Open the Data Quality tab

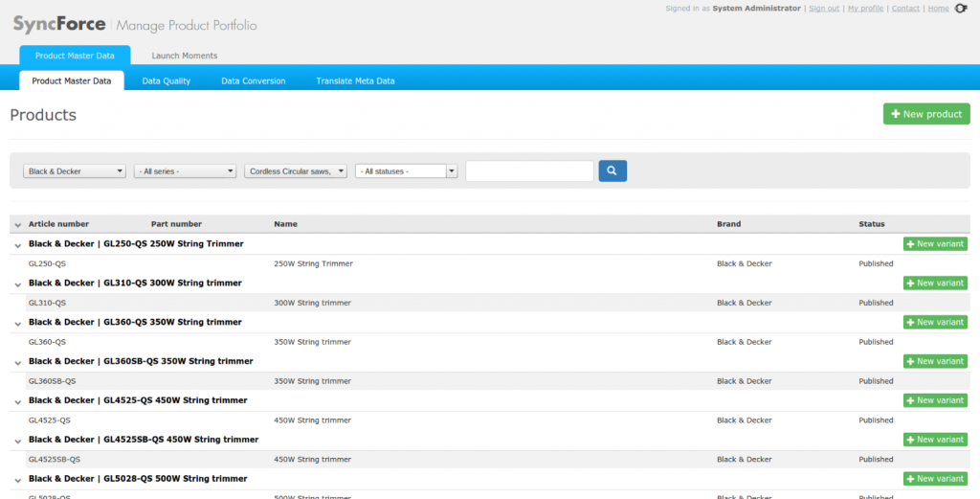[166, 81]
